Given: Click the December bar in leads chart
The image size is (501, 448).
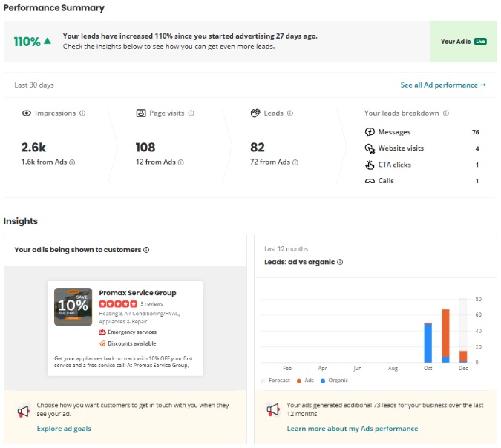Looking at the screenshot, I should (463, 357).
